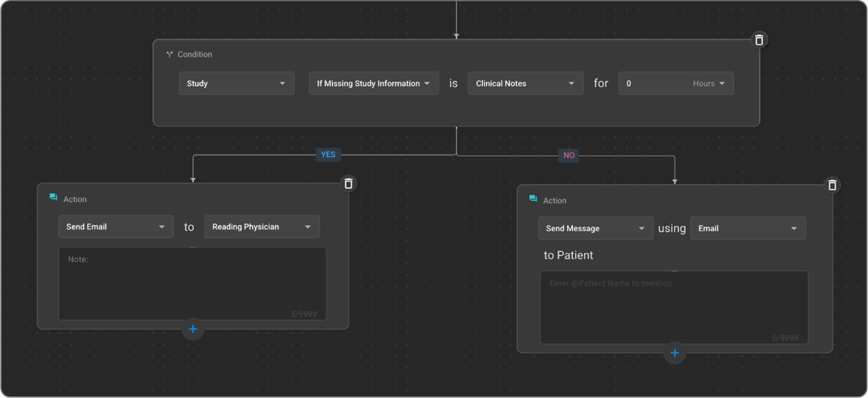Change the Hours unit dropdown

tap(709, 83)
